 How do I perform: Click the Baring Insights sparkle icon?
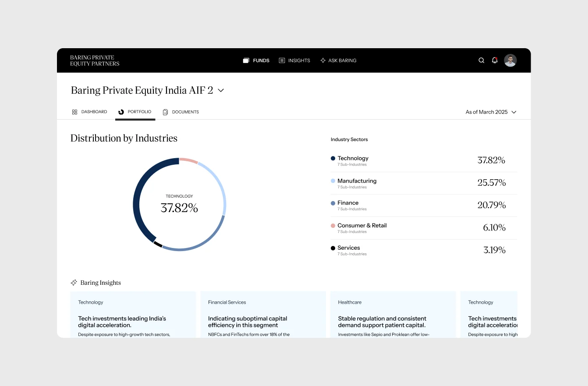point(74,283)
